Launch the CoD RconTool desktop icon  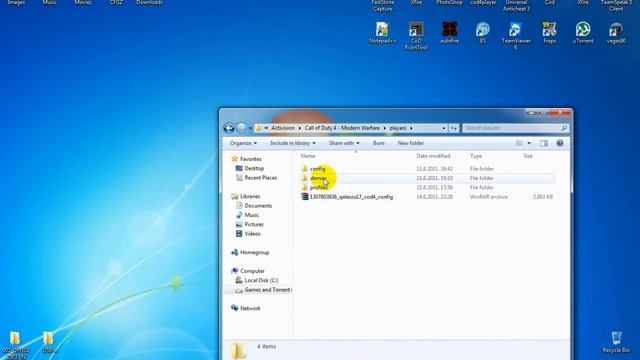[416, 36]
